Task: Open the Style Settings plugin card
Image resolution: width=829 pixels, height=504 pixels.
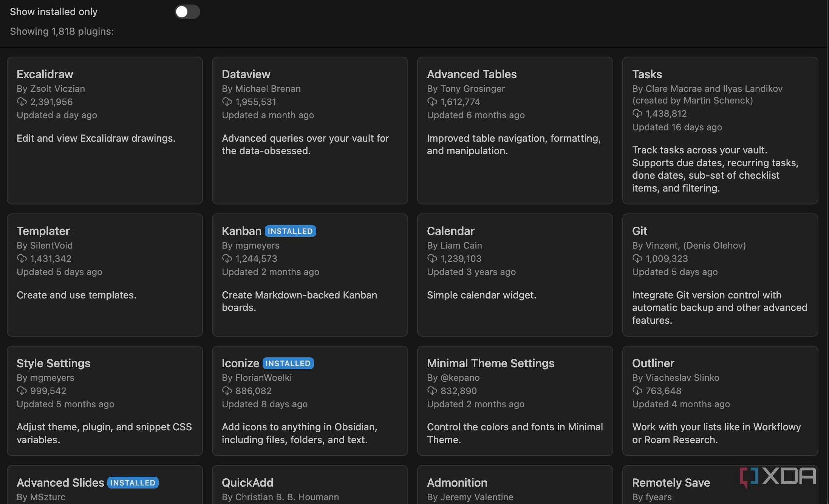Action: click(105, 401)
